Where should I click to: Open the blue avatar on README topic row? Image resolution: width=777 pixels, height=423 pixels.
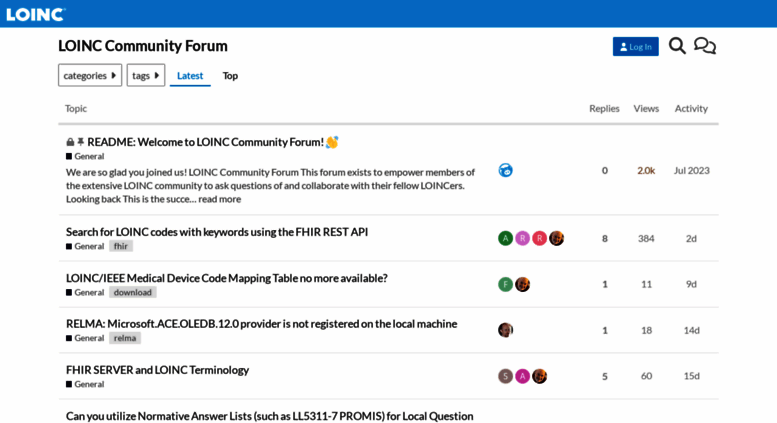(x=505, y=170)
